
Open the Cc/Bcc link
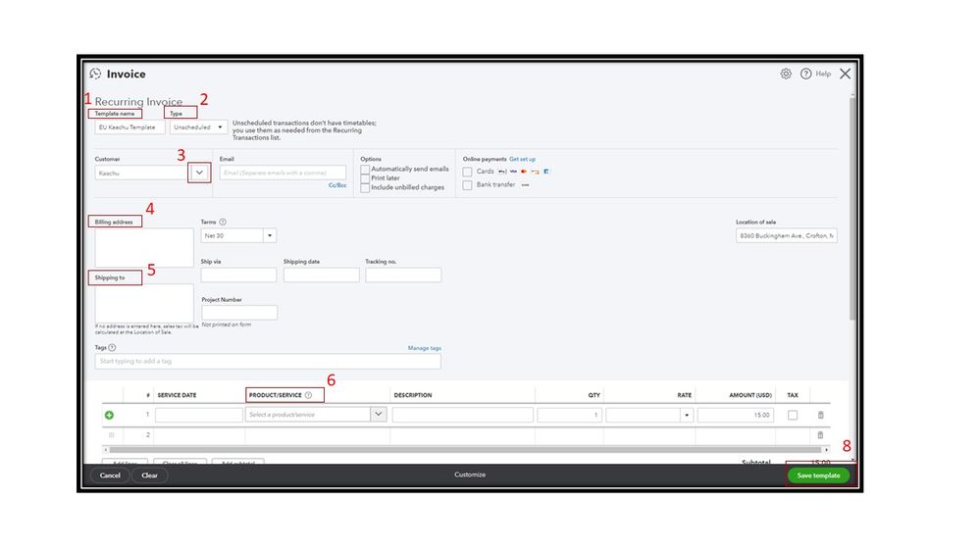click(x=337, y=185)
